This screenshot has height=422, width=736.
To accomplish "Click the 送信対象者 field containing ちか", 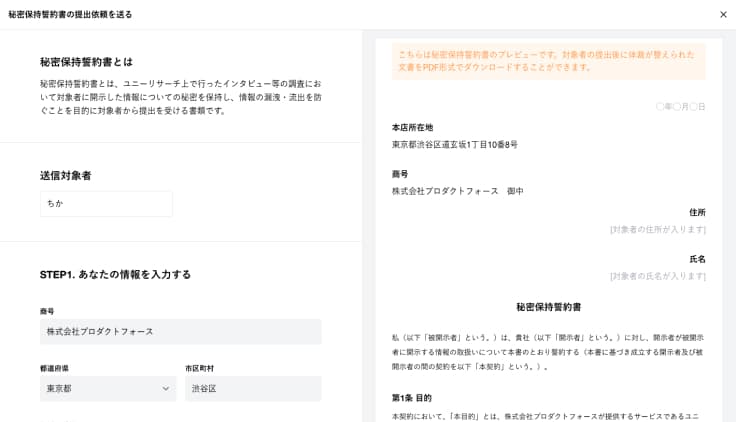I will tap(106, 204).
